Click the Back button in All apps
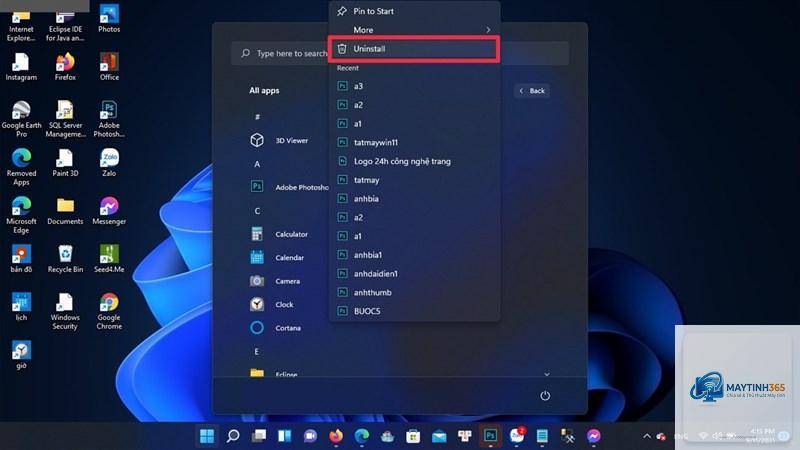 pos(532,91)
